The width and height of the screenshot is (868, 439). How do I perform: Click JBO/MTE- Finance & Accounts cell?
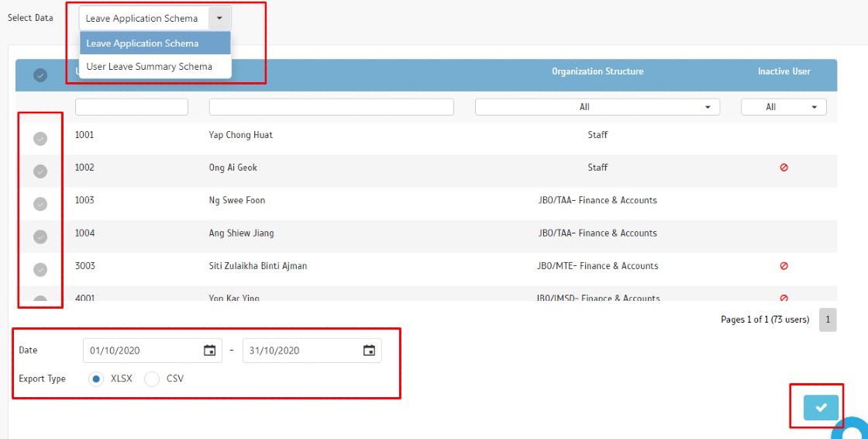tap(598, 265)
